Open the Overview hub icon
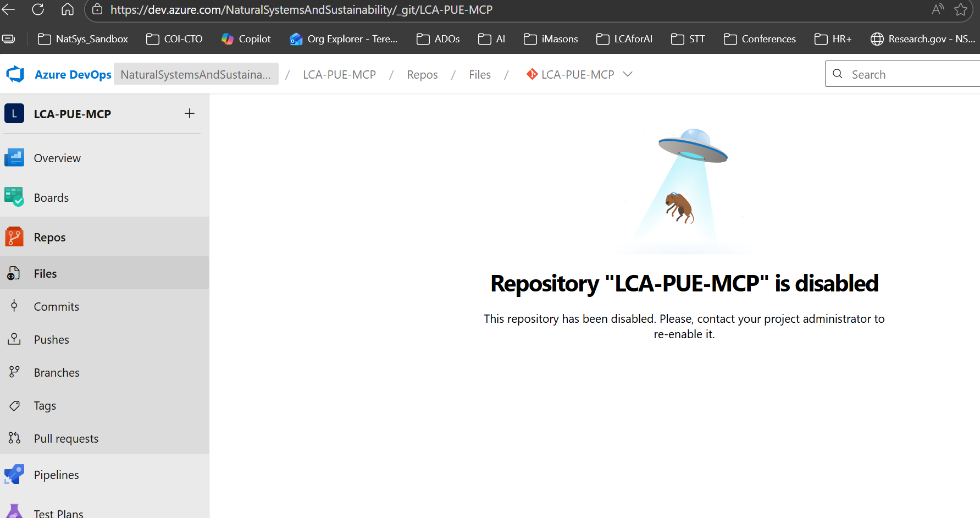 (x=14, y=158)
